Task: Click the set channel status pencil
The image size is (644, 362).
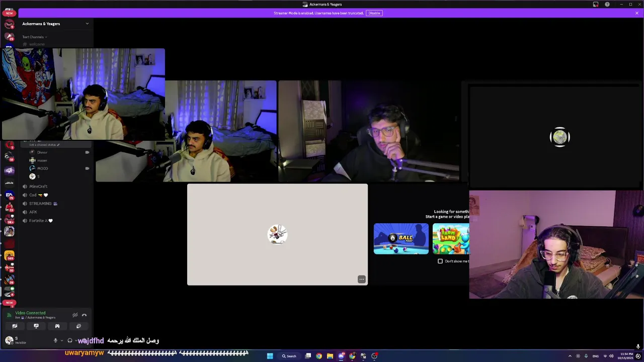Action: pyautogui.click(x=58, y=145)
